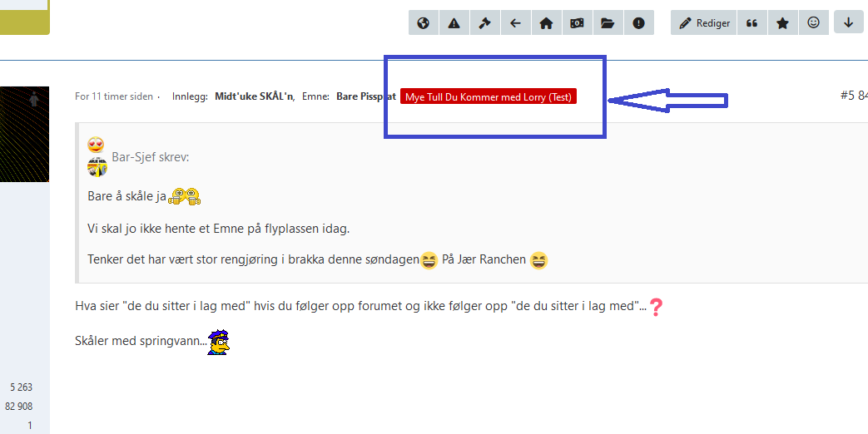Open the gavel moderation tool
Viewport: 868px width, 434px height.
tap(485, 23)
